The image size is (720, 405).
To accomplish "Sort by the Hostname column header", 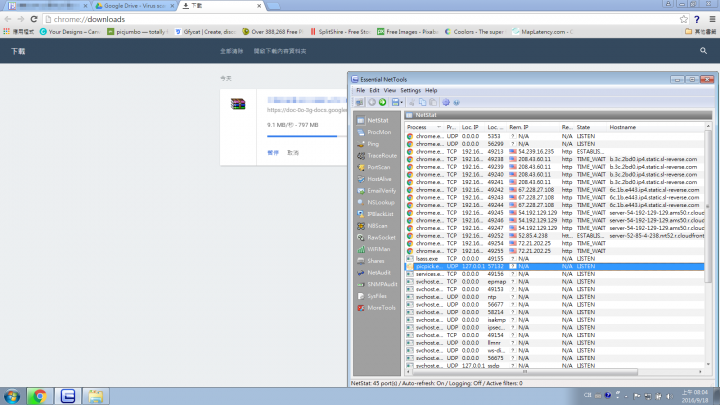I will [655, 127].
